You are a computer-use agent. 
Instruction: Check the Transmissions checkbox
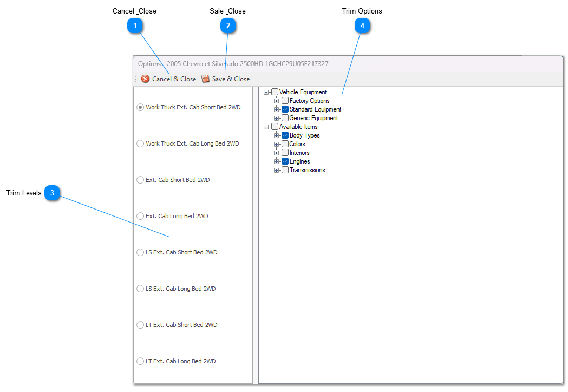click(x=285, y=170)
